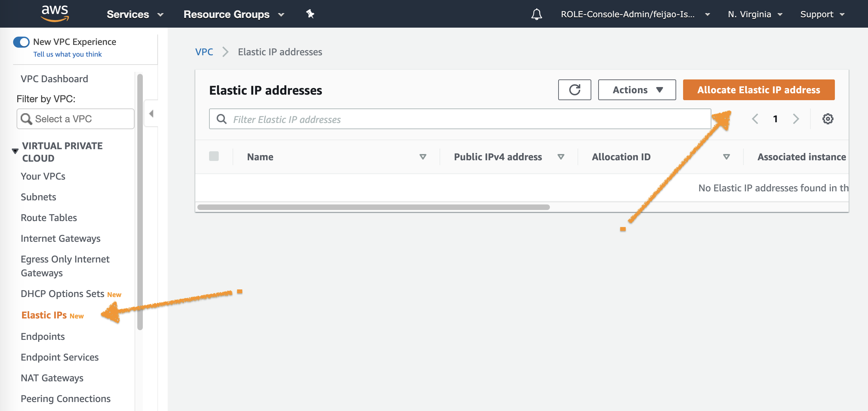Click the Filter Elastic IP addresses field
868x411 pixels.
tap(460, 119)
